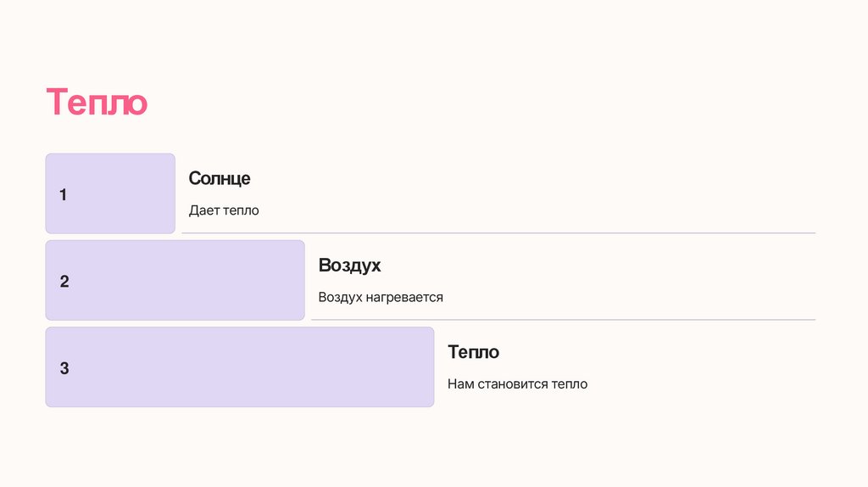Click the word "тепло" after "Дает"
This screenshot has height=487, width=868.
point(241,210)
